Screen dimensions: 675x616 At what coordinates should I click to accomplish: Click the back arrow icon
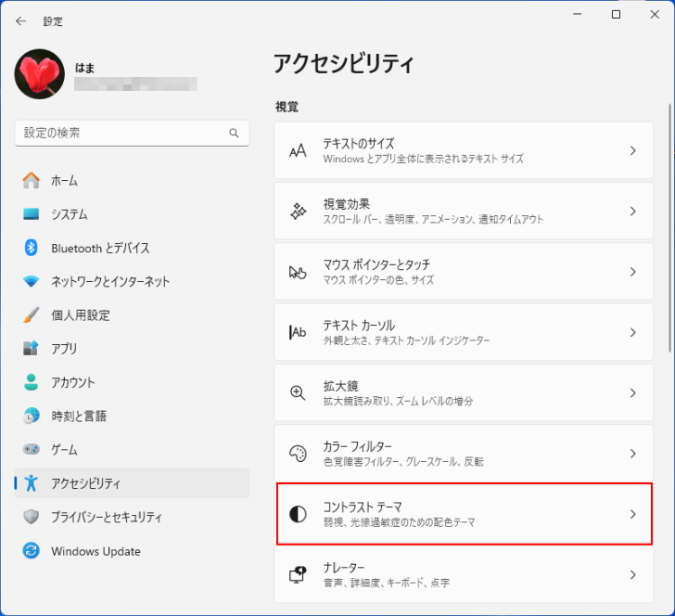click(20, 21)
